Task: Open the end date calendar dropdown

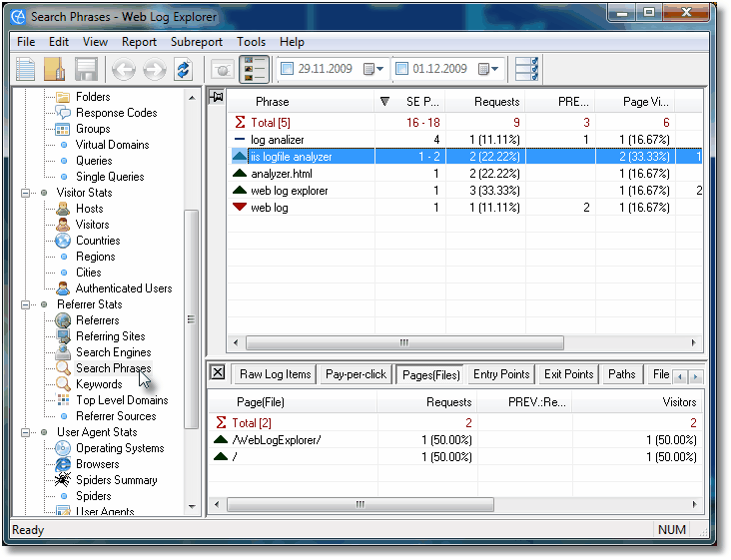Action: [488, 69]
